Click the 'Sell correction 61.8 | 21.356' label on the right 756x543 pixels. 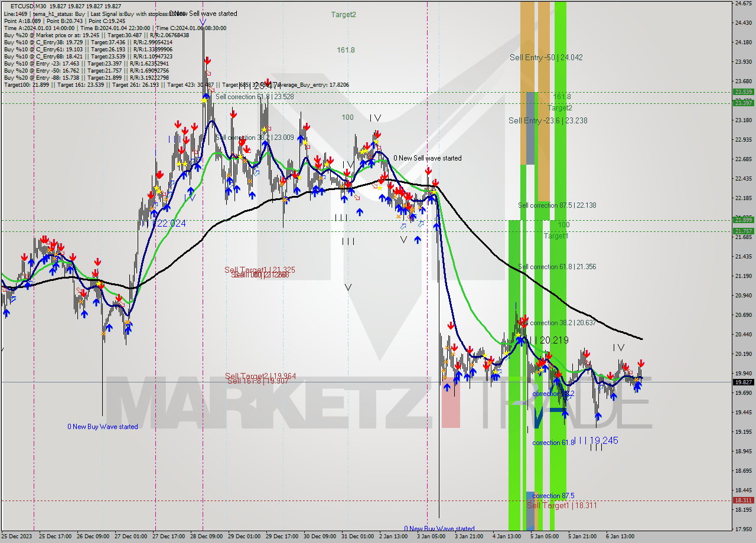[x=557, y=267]
